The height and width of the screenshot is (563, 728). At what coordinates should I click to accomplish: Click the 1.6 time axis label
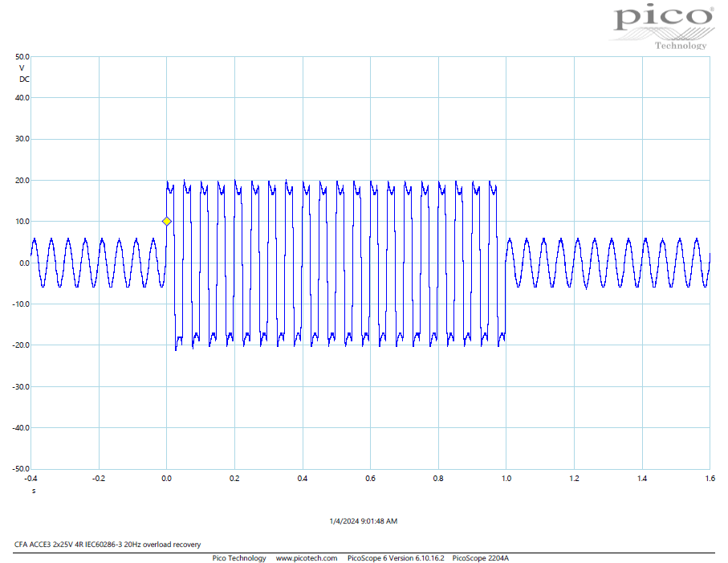pos(710,479)
